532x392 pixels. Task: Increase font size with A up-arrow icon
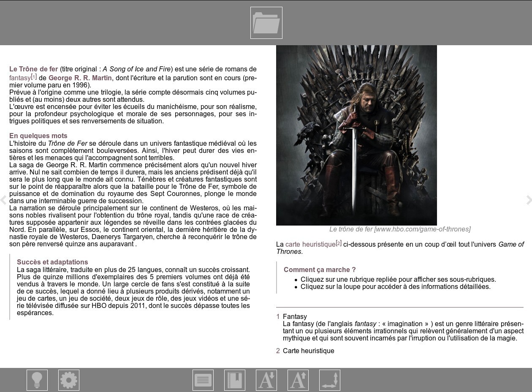click(298, 380)
